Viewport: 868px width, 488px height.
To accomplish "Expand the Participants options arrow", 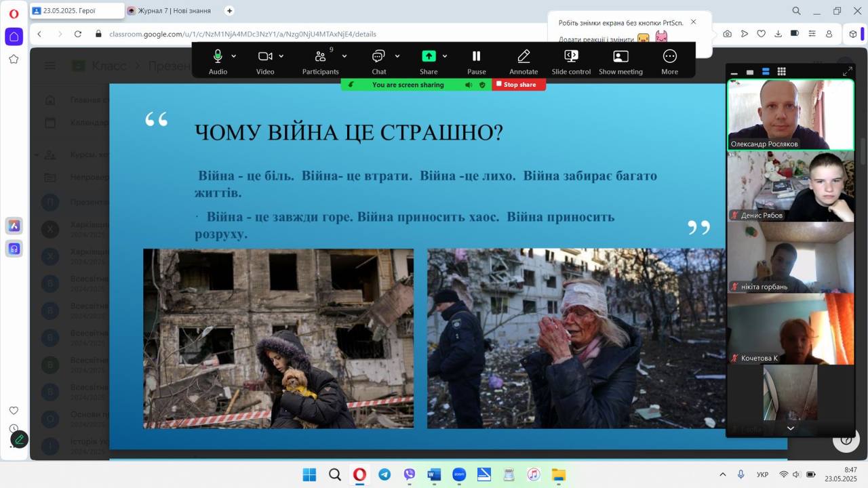I will pos(344,56).
